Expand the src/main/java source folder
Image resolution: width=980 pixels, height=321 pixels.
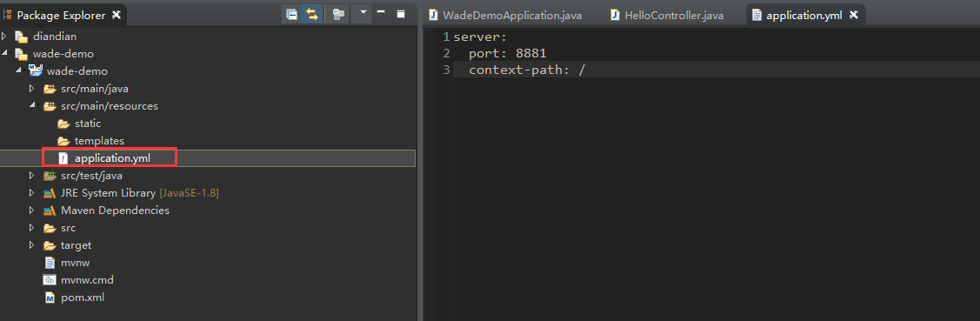[x=32, y=89]
